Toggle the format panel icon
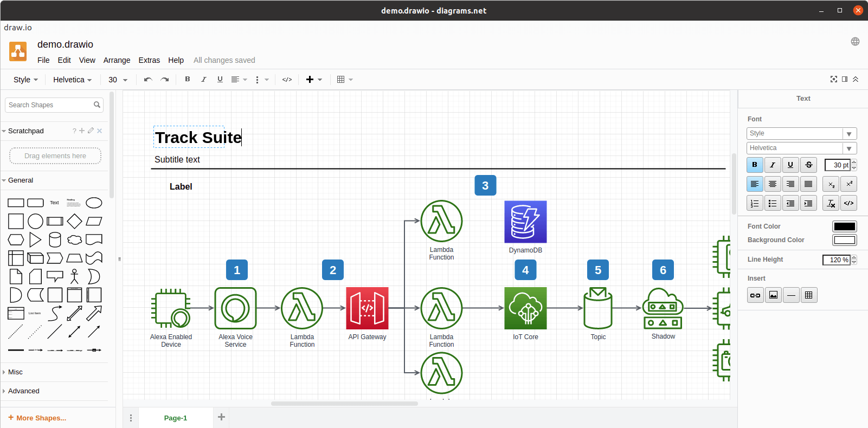The height and width of the screenshot is (428, 868). click(845, 79)
